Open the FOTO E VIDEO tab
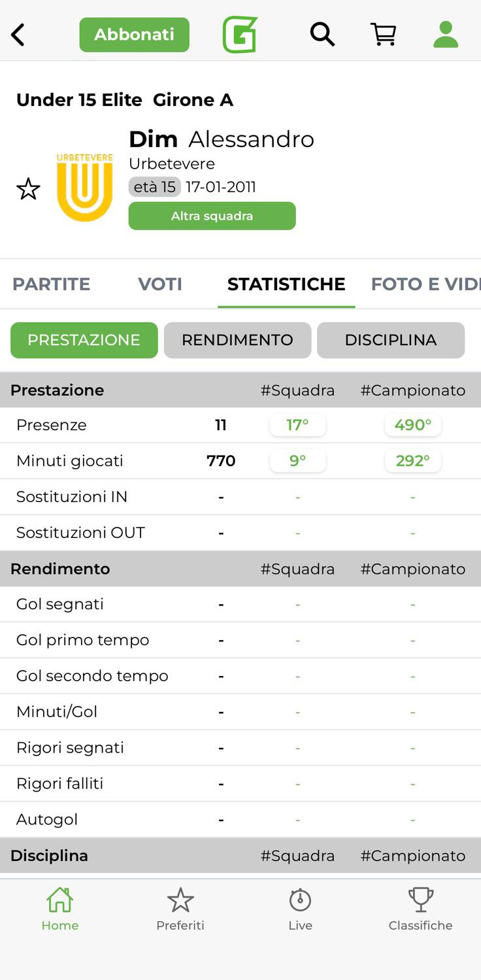This screenshot has width=481, height=980. 425,284
